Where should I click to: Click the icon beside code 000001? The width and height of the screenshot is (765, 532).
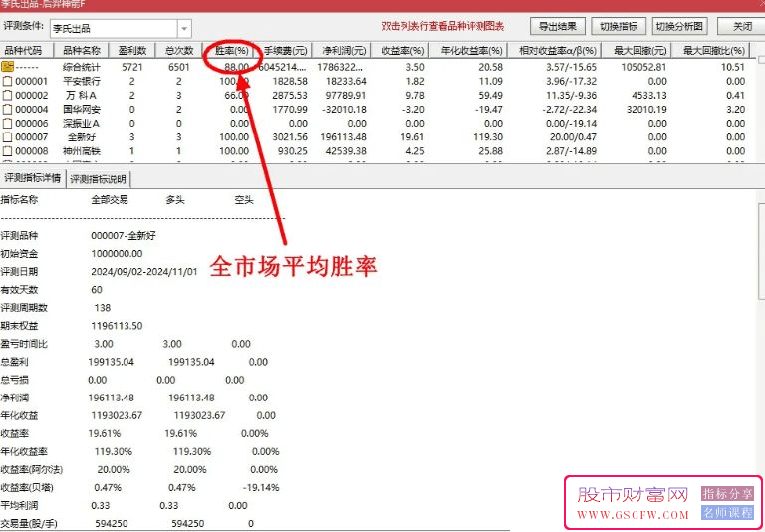tap(7, 81)
